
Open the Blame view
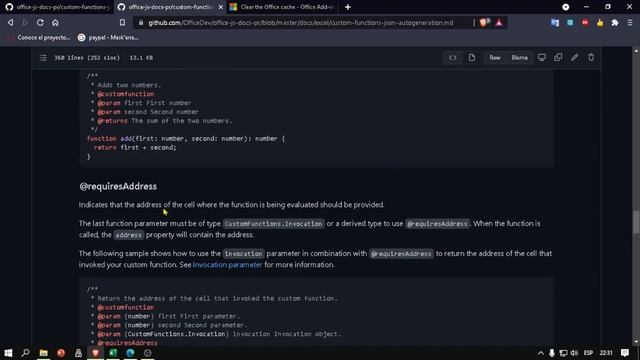519,58
